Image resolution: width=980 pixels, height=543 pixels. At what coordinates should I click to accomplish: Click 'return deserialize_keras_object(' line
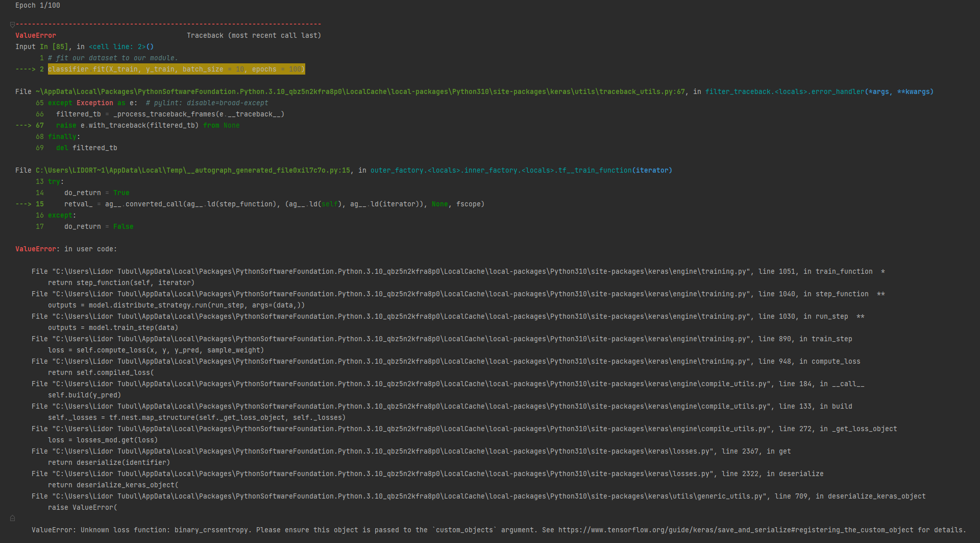(113, 485)
